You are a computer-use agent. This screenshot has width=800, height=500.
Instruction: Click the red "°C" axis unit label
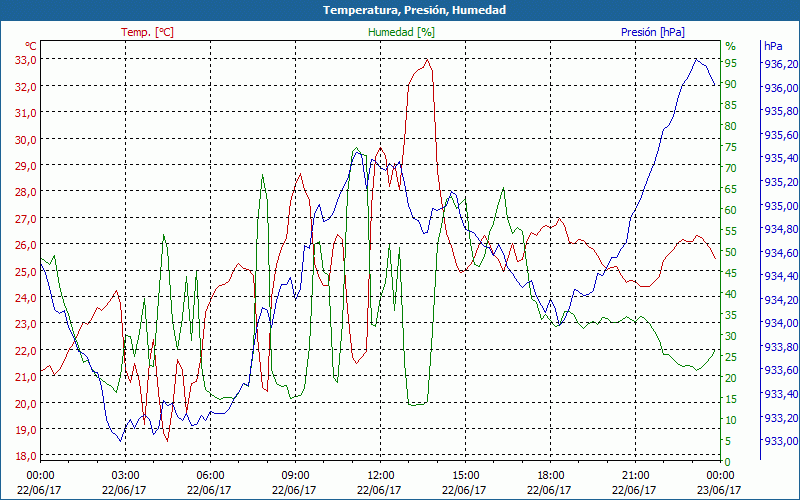(x=31, y=46)
